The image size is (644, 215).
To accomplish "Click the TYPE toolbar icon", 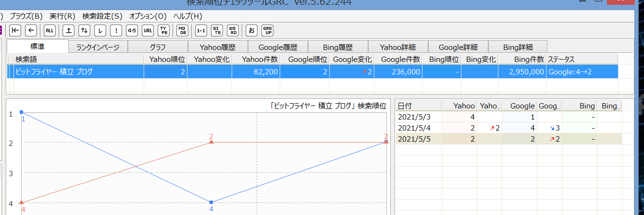I will click(164, 30).
